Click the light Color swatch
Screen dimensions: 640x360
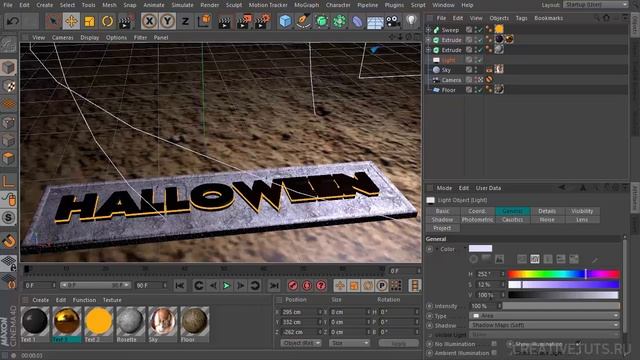(480, 249)
